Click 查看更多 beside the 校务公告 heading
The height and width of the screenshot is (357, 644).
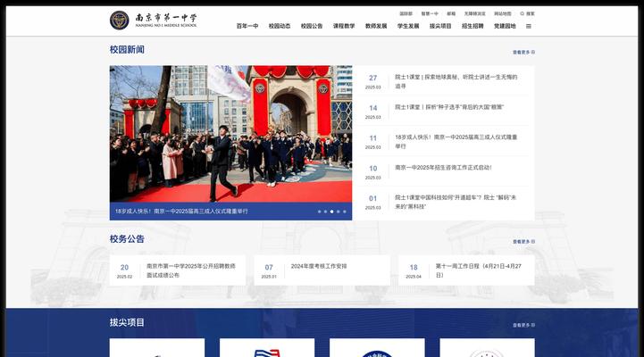pyautogui.click(x=523, y=242)
